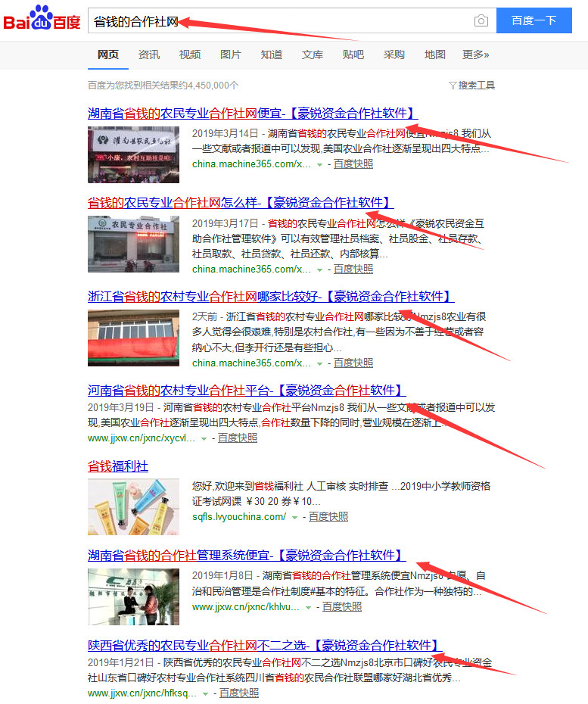Click thumbnail of 湖南省省钱的合作社管理系统 result
Image resolution: width=588 pixels, height=704 pixels.
(x=133, y=597)
